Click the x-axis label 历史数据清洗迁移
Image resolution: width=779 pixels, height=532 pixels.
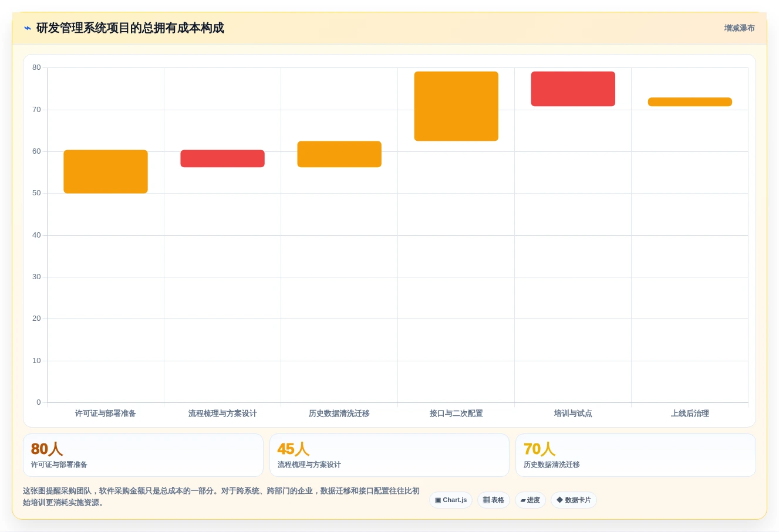(339, 414)
